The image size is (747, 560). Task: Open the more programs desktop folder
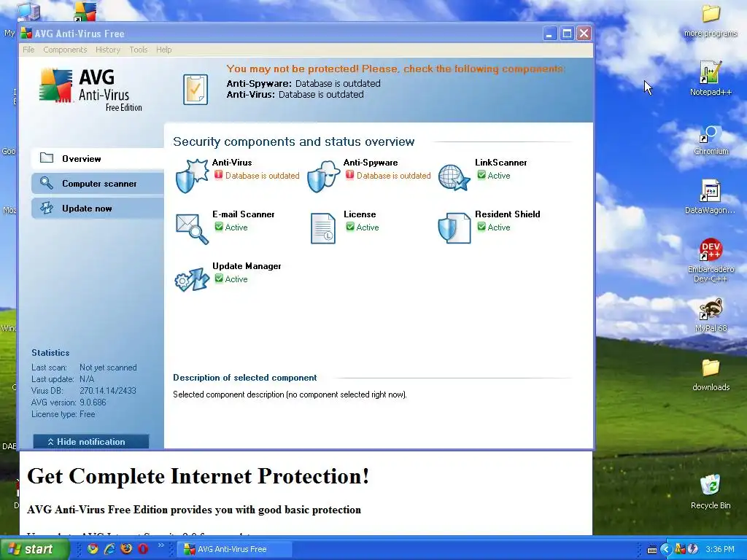tap(711, 21)
